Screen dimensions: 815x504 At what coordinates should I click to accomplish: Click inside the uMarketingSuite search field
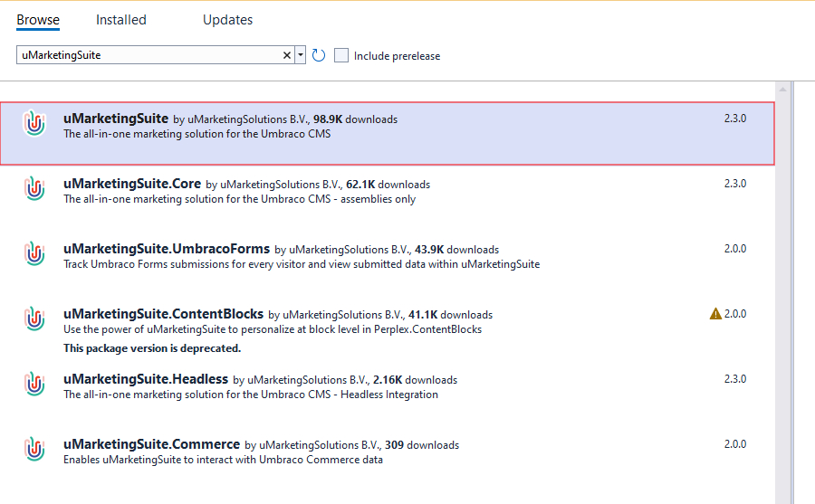point(145,55)
